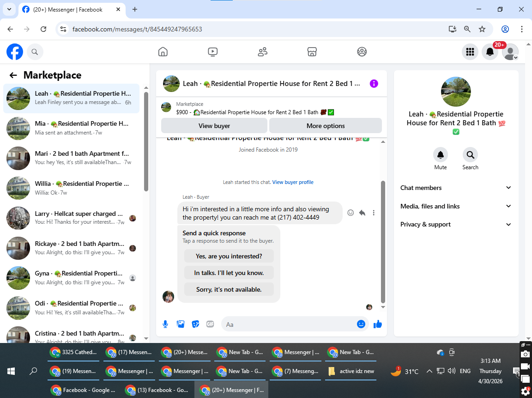Choose a GIF icon in composer
Screen dimensions: 532x398
point(211,325)
